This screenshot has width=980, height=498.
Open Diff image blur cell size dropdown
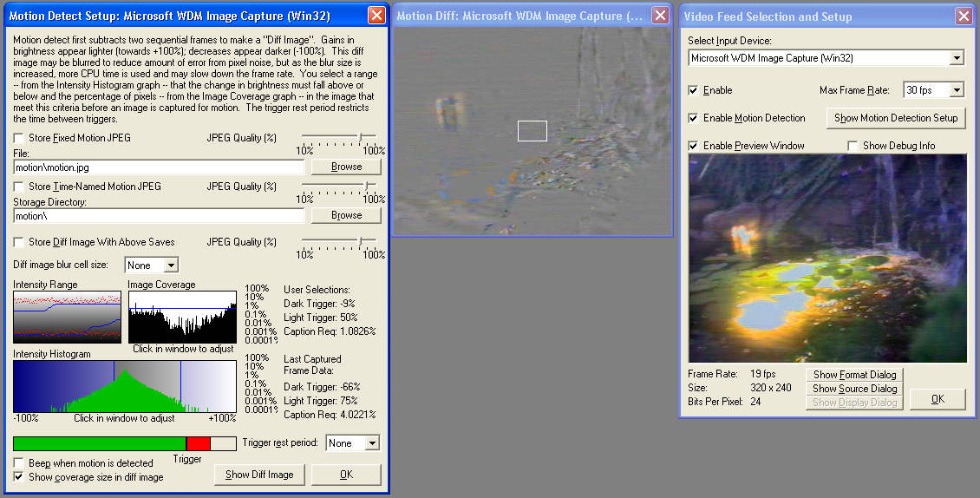click(171, 265)
